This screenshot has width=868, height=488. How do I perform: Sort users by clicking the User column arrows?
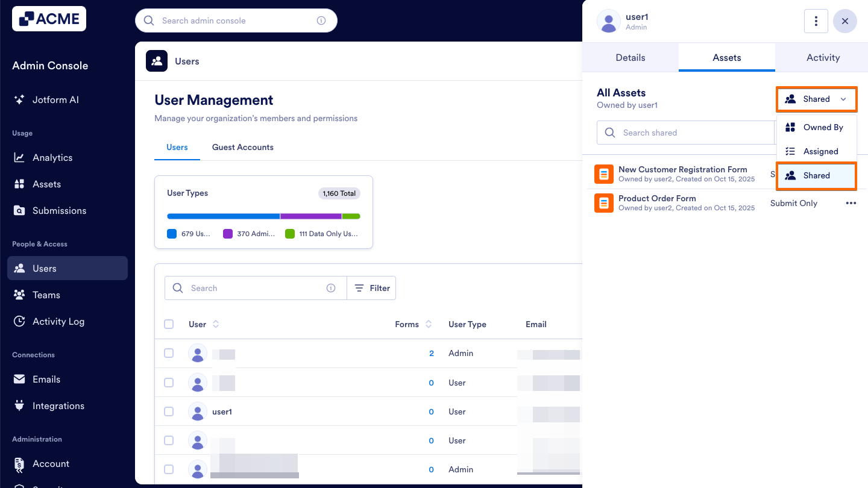(x=215, y=324)
